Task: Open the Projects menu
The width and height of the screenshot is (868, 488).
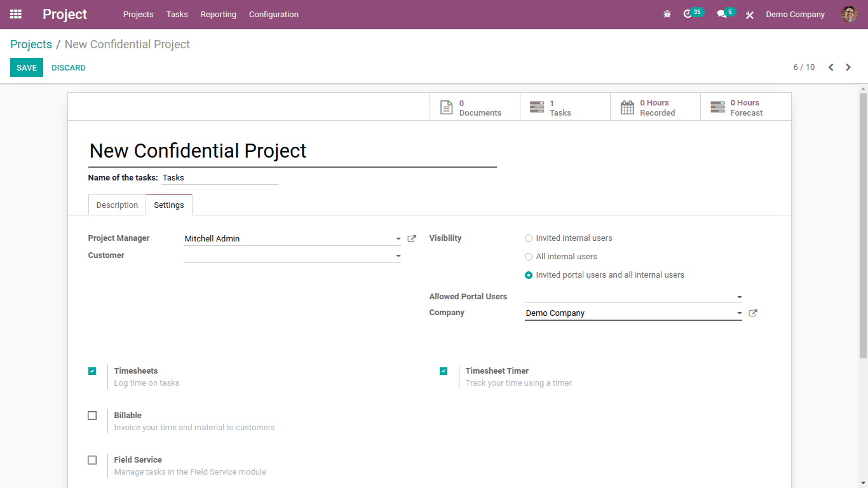Action: coord(139,14)
